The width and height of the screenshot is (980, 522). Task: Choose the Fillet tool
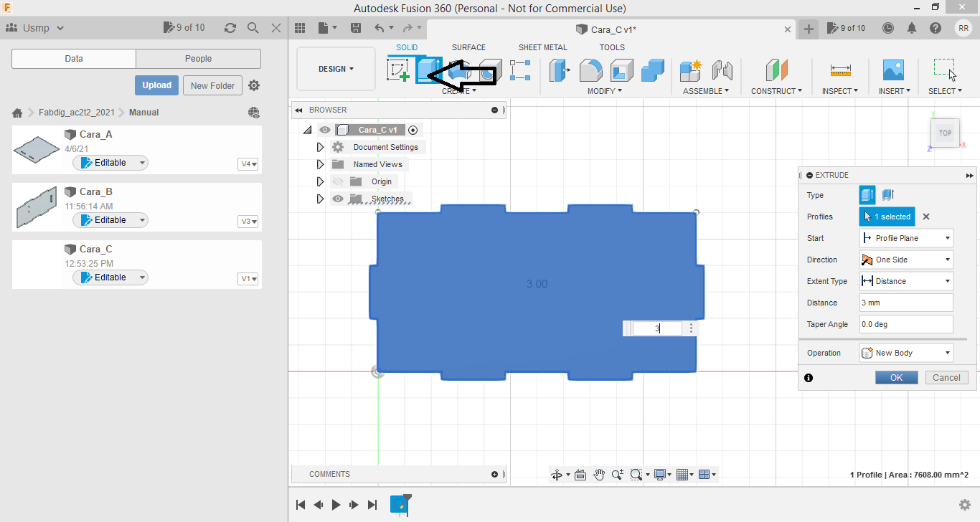click(590, 70)
